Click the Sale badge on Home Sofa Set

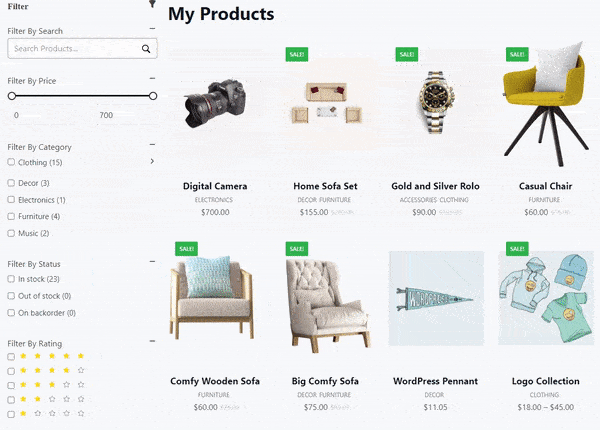(297, 54)
